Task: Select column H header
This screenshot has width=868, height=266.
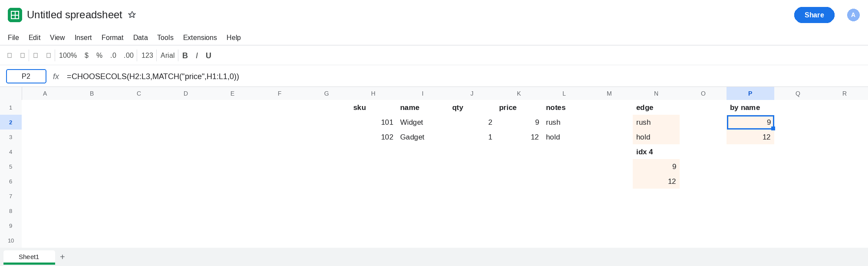Action: point(373,93)
